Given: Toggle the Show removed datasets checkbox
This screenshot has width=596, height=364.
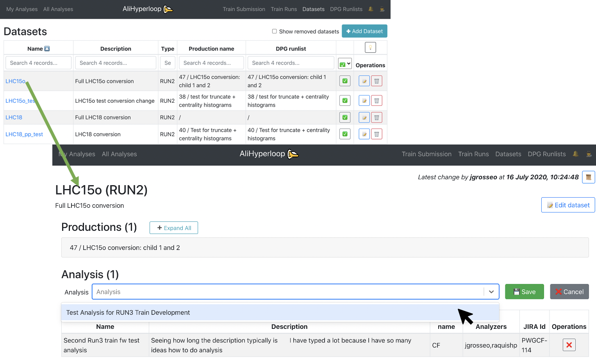Looking at the screenshot, I should tap(274, 31).
